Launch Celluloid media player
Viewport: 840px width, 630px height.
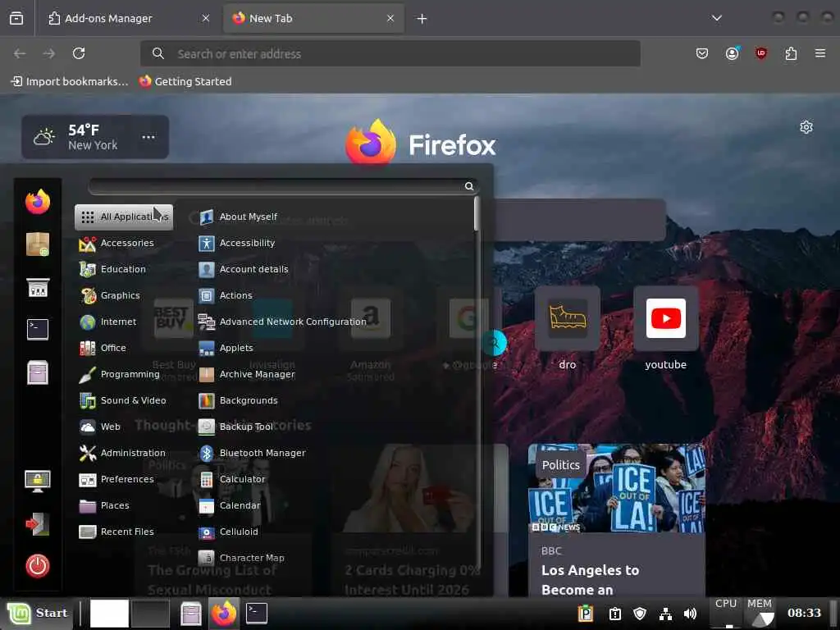(333, 532)
